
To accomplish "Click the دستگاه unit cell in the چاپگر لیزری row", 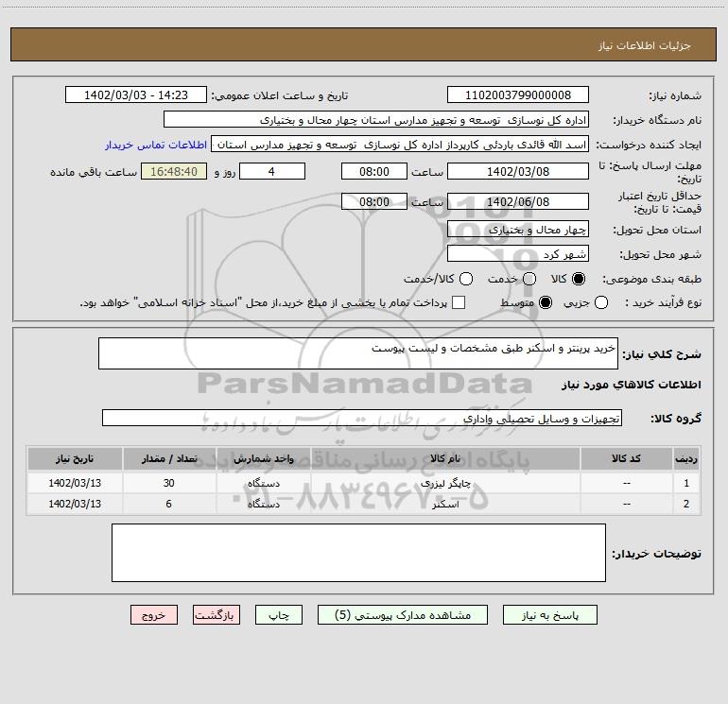I will pos(263,483).
